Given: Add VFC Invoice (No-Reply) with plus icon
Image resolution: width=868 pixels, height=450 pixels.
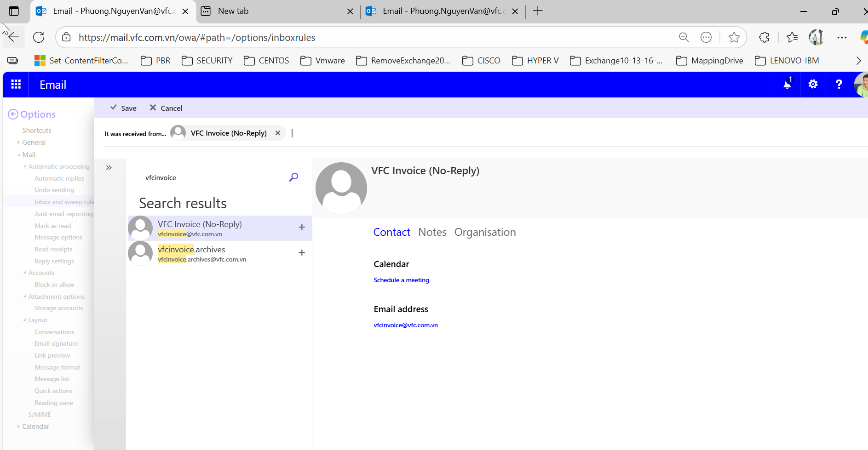Looking at the screenshot, I should 302,228.
